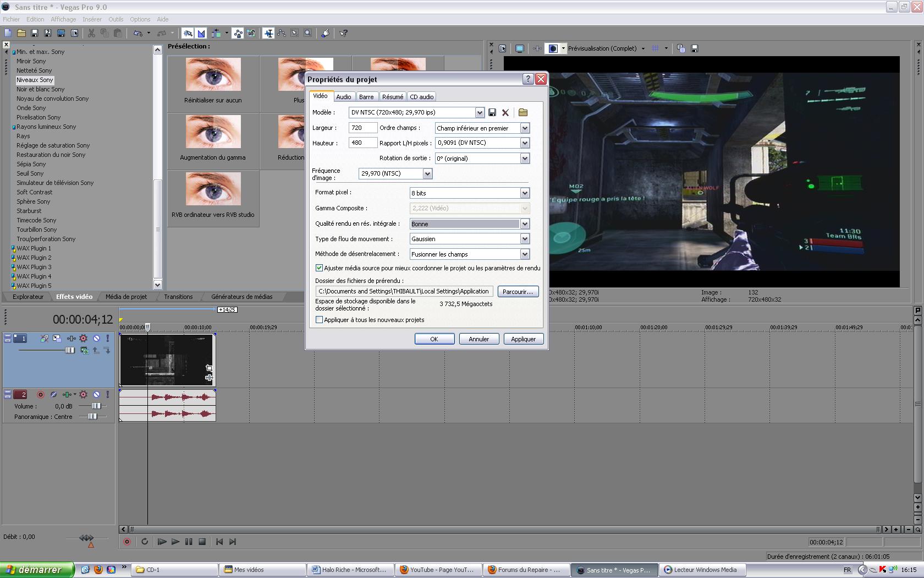924x578 pixels.
Task: Click the record button in the transport bar
Action: (127, 542)
